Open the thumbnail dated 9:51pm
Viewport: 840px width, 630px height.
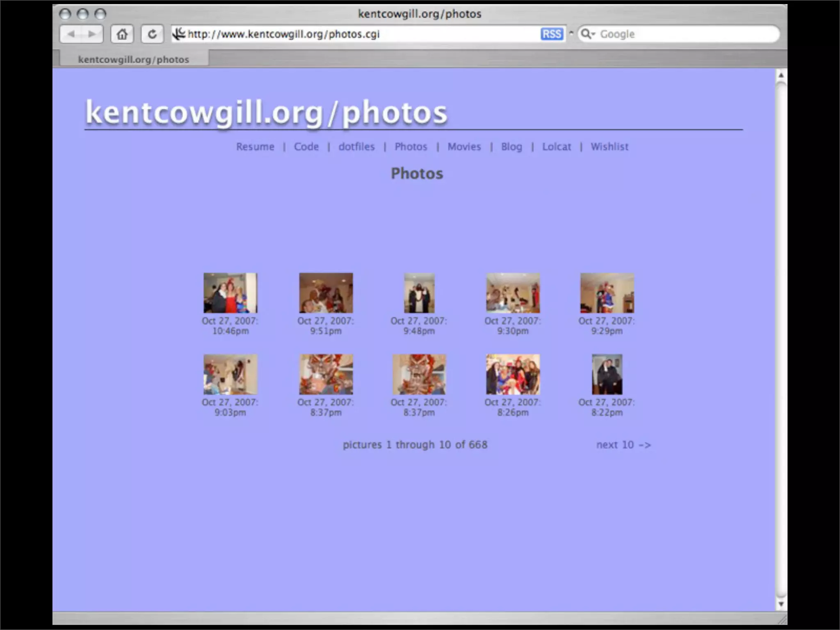(326, 293)
